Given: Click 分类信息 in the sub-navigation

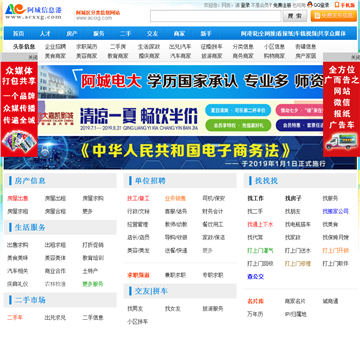Looking at the screenshot, I should click(243, 47).
